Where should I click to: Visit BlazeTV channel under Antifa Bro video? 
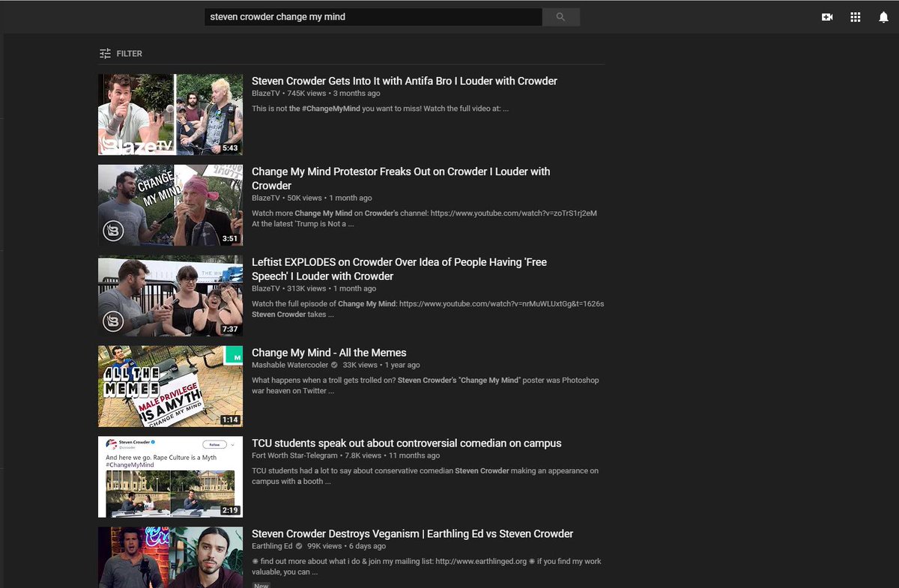click(266, 94)
